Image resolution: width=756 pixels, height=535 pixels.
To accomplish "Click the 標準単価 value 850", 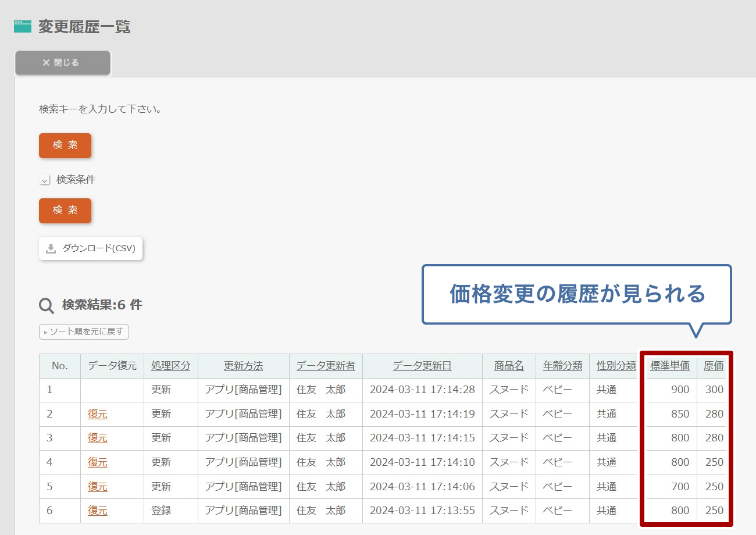I will pyautogui.click(x=680, y=414).
